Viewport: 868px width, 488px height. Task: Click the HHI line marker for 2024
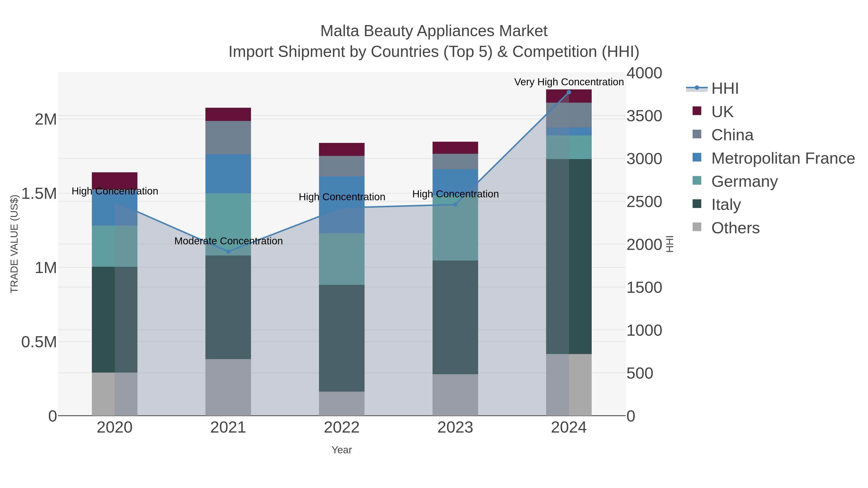pyautogui.click(x=569, y=92)
